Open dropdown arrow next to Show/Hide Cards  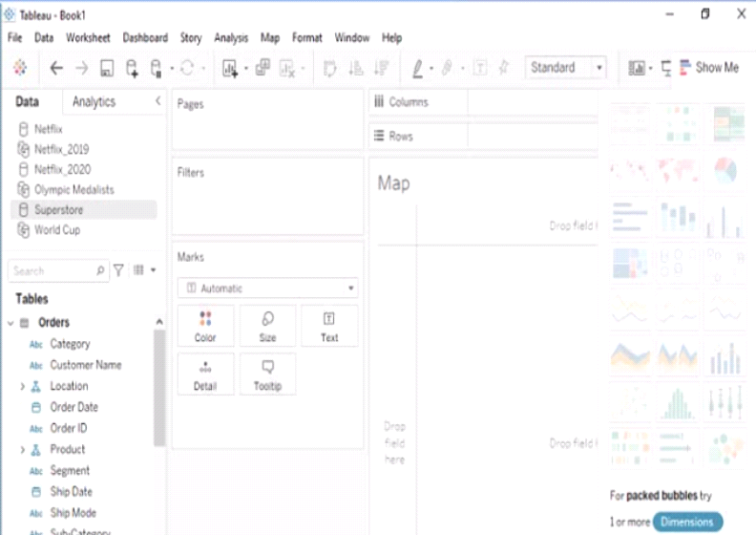pos(650,69)
